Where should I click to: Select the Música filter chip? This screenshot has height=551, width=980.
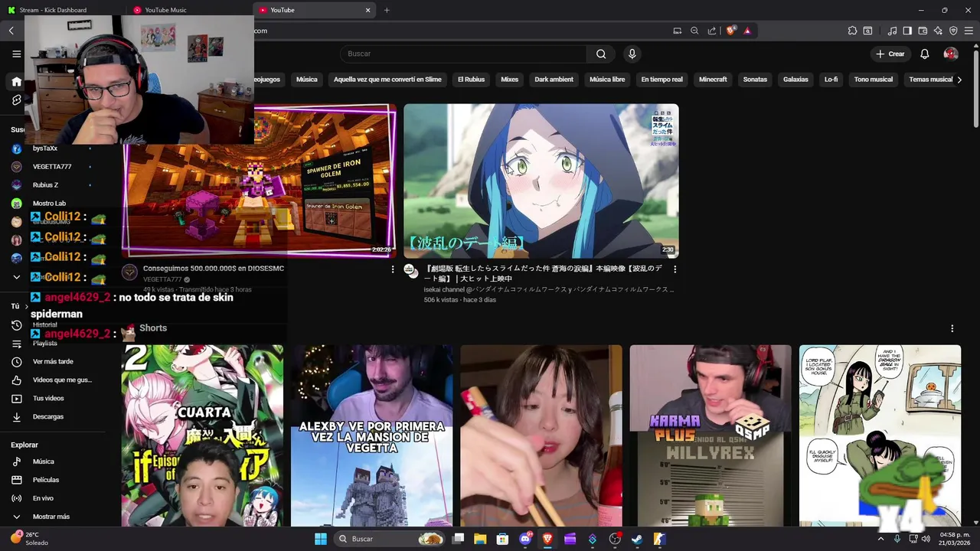pos(306,80)
